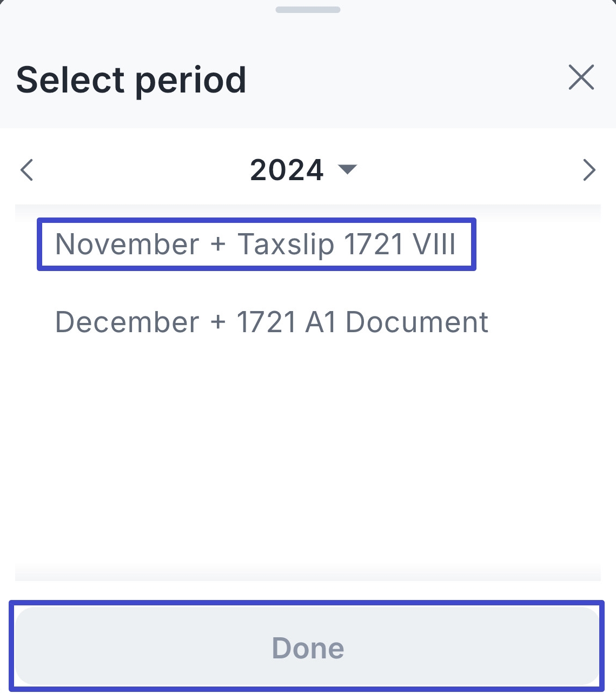Open the 2024 year dropdown
The image size is (616, 693).
click(303, 170)
